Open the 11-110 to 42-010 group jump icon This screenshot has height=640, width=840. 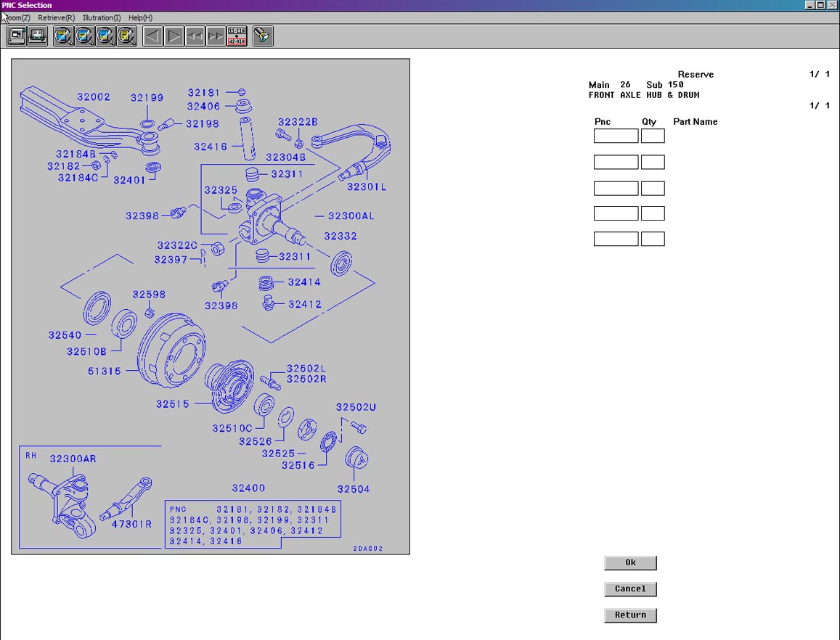[237, 36]
